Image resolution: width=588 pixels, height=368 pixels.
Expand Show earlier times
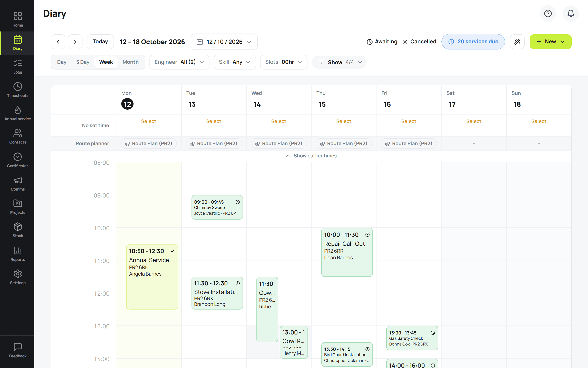tap(311, 156)
